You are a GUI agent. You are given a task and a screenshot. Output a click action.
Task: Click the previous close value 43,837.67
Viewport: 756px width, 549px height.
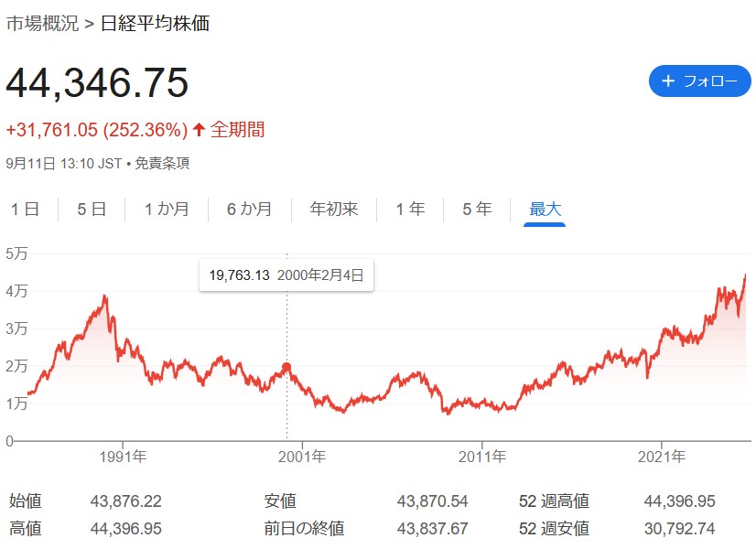[433, 528]
